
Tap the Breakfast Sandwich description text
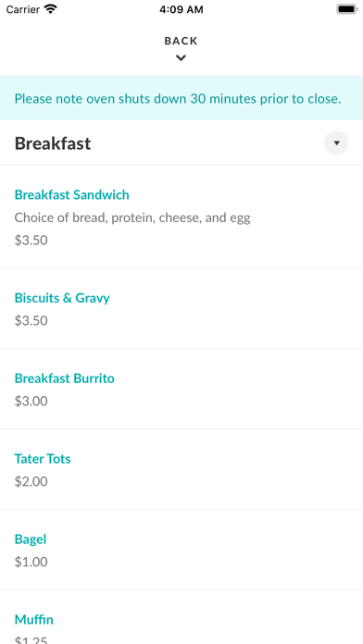(x=132, y=217)
